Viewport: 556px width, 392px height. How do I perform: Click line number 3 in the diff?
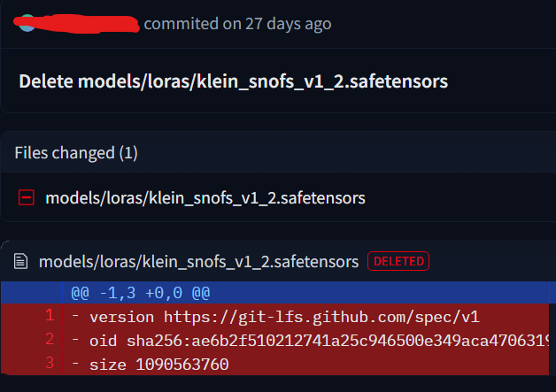tap(50, 363)
